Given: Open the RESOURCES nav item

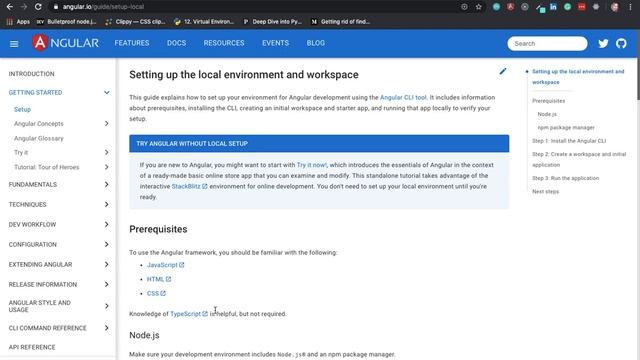Looking at the screenshot, I should pyautogui.click(x=224, y=43).
